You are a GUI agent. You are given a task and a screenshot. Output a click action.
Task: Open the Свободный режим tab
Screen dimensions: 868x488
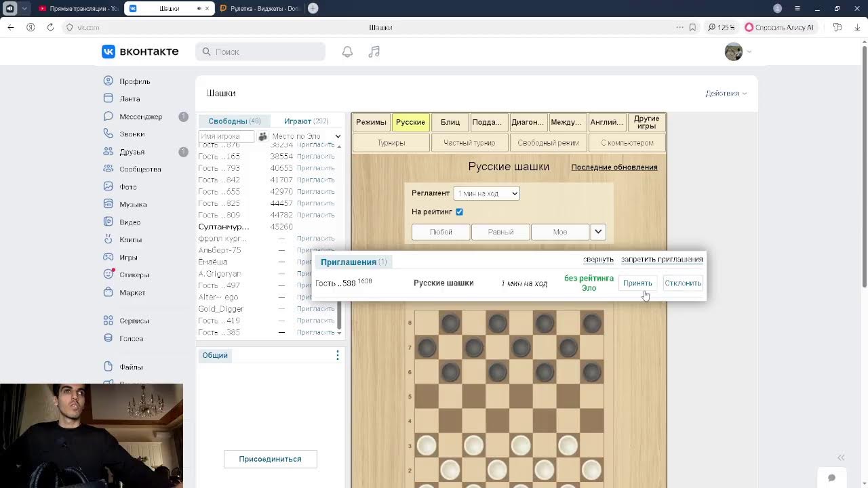[548, 142]
